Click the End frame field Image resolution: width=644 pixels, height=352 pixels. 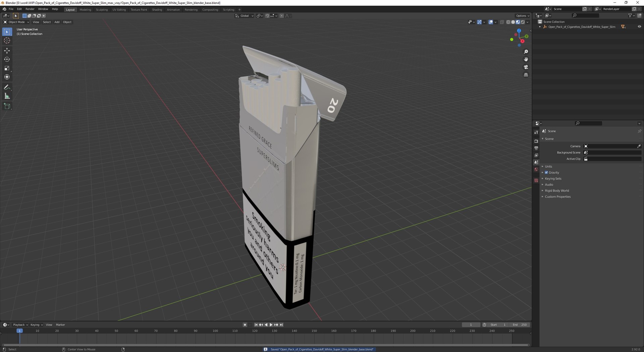(520, 325)
